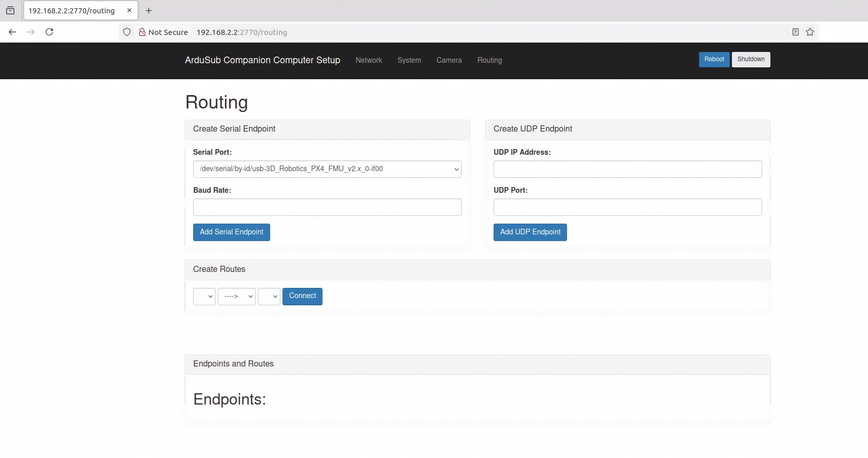The height and width of the screenshot is (458, 868).
Task: Open the Serial Port dropdown
Action: click(327, 169)
